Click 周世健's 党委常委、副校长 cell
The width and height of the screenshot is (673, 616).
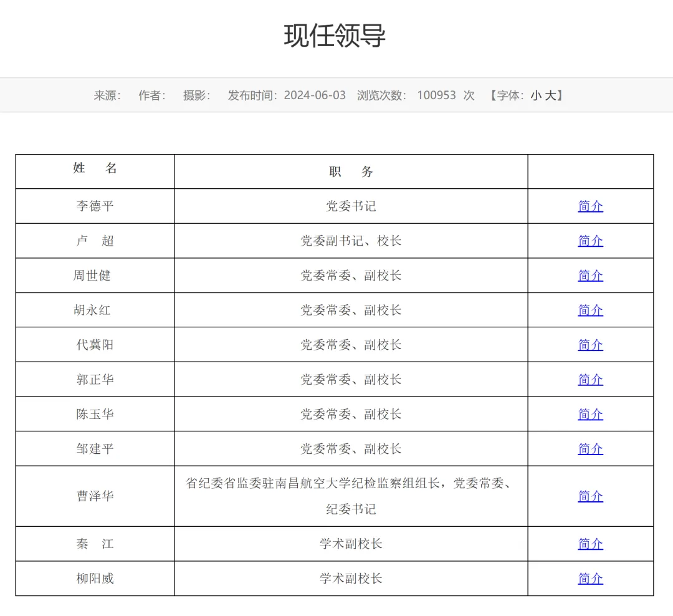click(351, 276)
